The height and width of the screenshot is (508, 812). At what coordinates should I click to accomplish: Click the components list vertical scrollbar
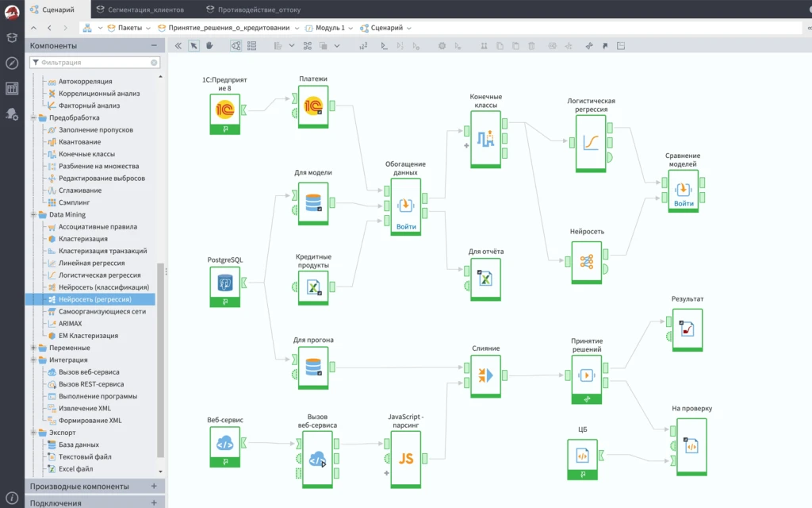[x=161, y=357]
